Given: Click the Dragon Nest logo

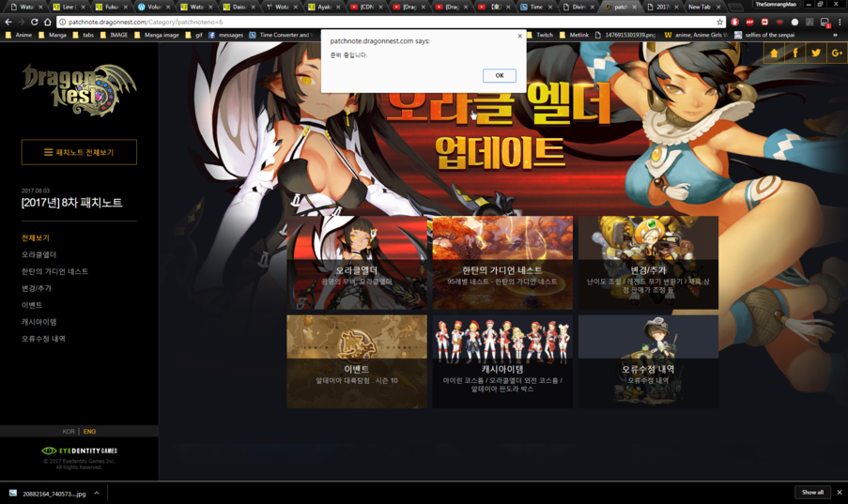Looking at the screenshot, I should click(x=79, y=90).
